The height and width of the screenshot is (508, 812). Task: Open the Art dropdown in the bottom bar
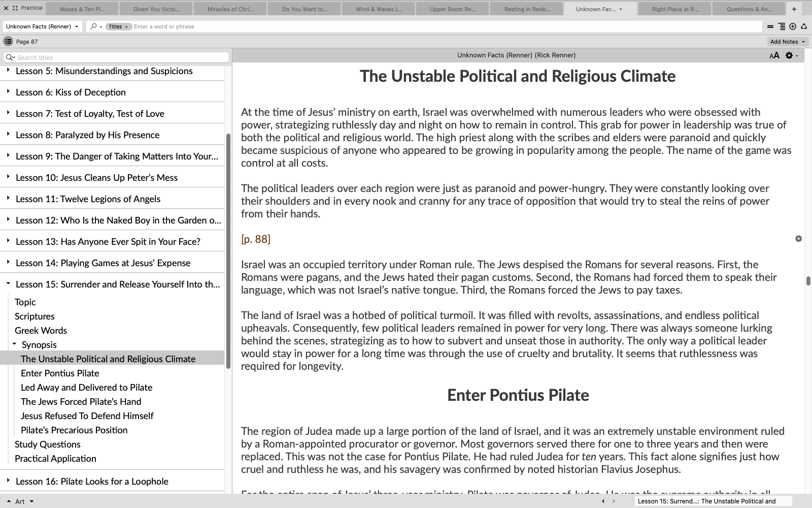tap(20, 501)
